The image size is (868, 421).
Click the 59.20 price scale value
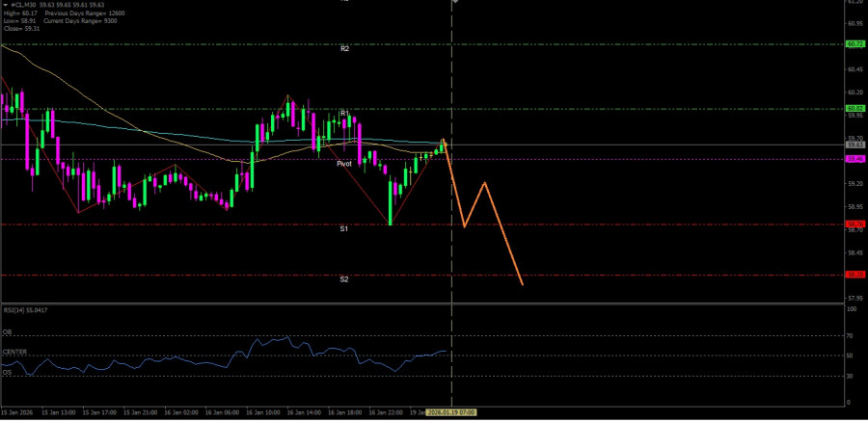(855, 184)
